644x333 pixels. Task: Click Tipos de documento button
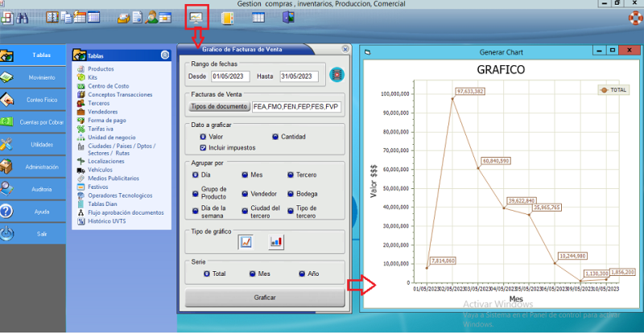219,105
